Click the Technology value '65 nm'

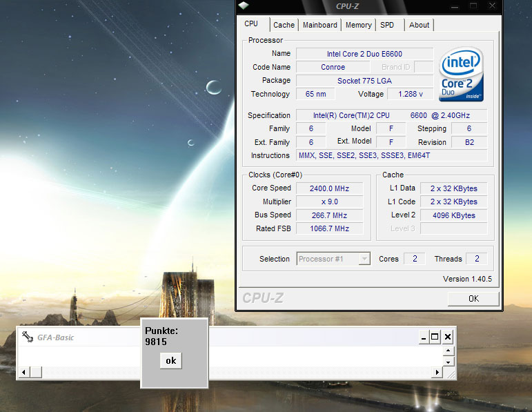click(315, 94)
